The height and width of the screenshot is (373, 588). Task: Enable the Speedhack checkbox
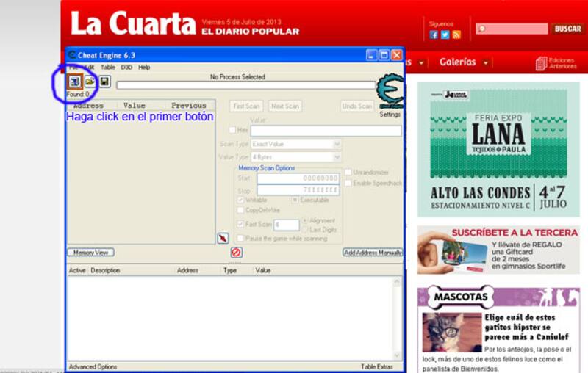348,182
